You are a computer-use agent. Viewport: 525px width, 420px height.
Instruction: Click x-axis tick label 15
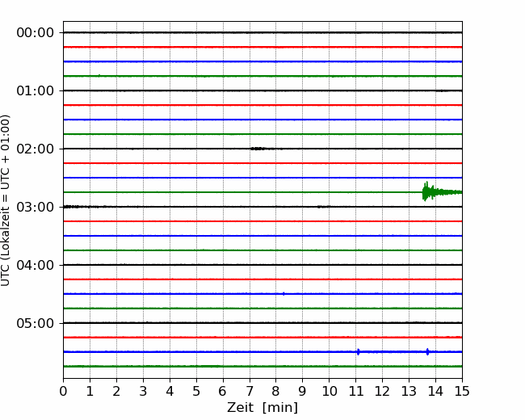coord(462,391)
